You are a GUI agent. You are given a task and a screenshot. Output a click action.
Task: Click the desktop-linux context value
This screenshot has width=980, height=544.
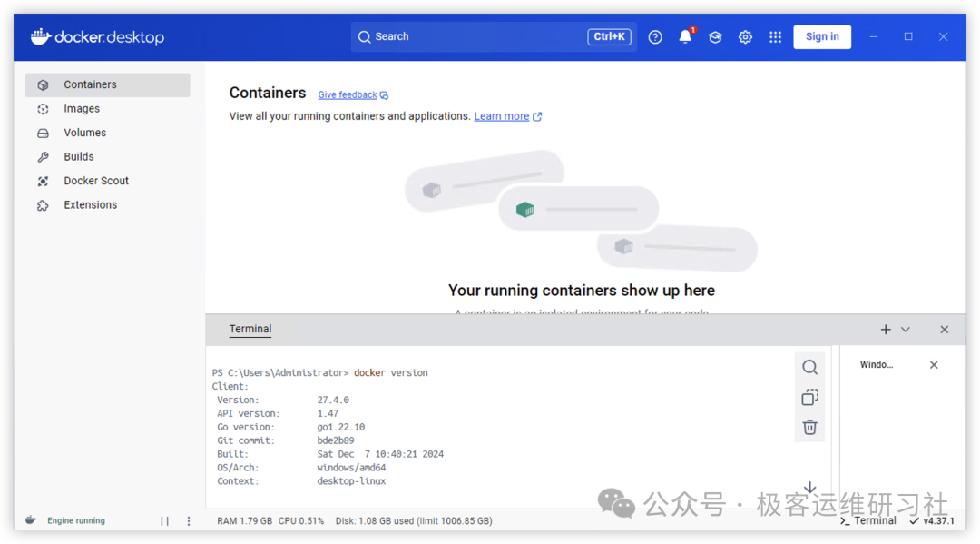[351, 481]
